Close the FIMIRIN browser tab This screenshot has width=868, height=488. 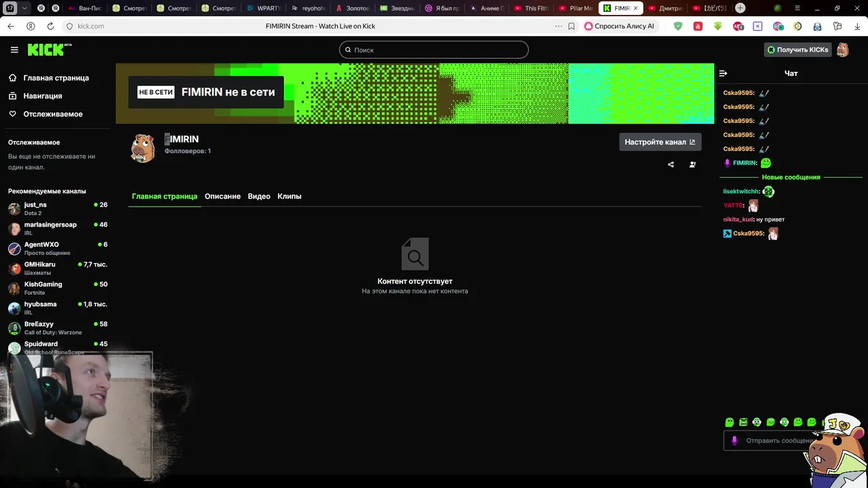click(x=635, y=8)
